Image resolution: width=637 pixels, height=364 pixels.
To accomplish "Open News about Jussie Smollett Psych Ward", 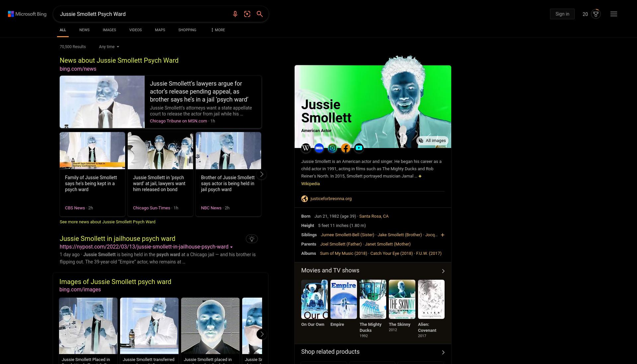I will [119, 60].
